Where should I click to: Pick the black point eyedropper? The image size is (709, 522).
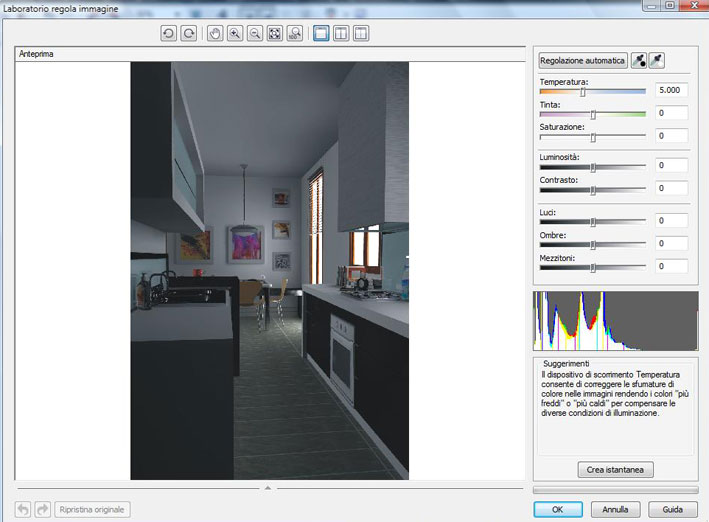pyautogui.click(x=639, y=61)
